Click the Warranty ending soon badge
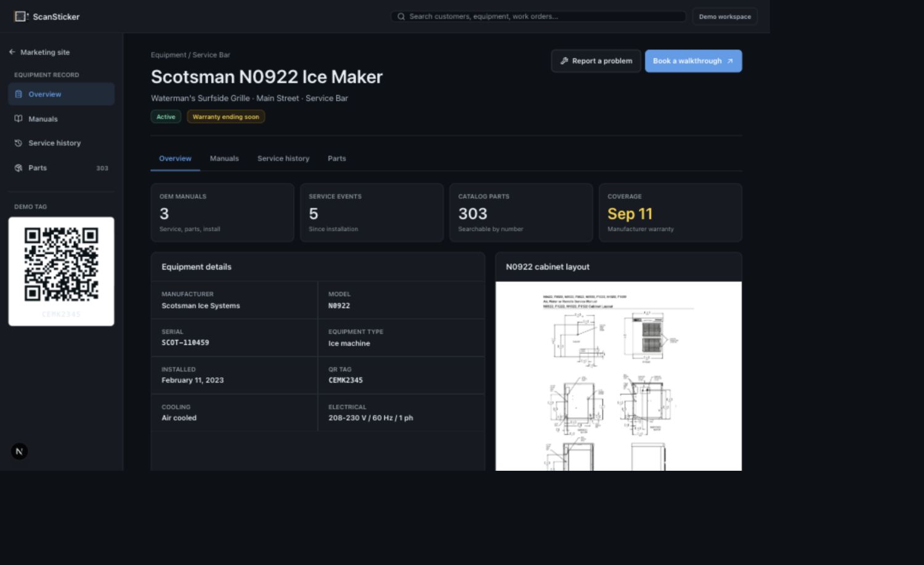 225,116
